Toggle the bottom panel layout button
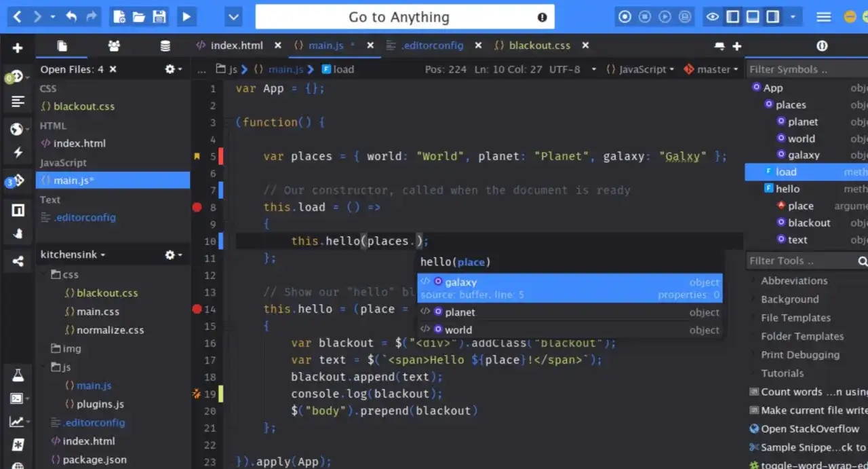868x469 pixels. point(753,16)
